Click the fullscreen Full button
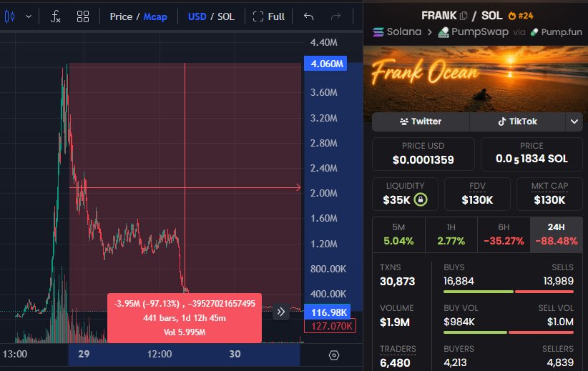Screen dimensions: 588x371 [x=269, y=16]
